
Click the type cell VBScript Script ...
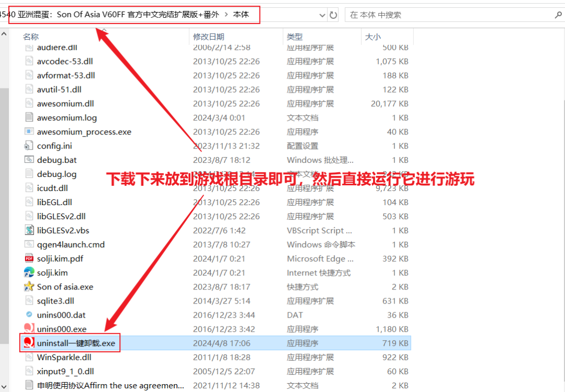(319, 230)
